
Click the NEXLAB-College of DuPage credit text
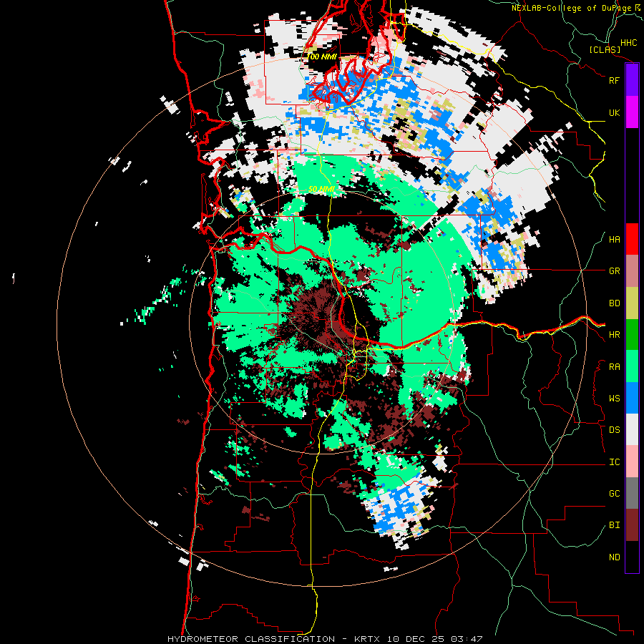[572, 8]
